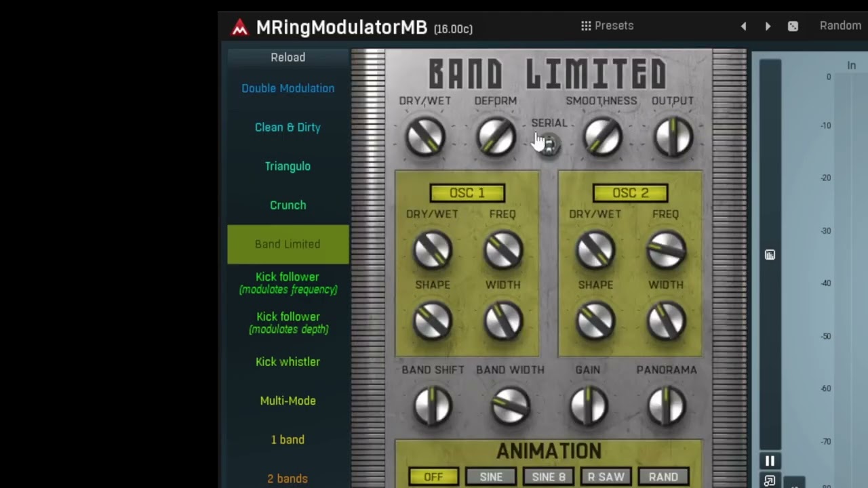Click the MeldaProduction logo icon
The image size is (868, 488).
(x=239, y=27)
